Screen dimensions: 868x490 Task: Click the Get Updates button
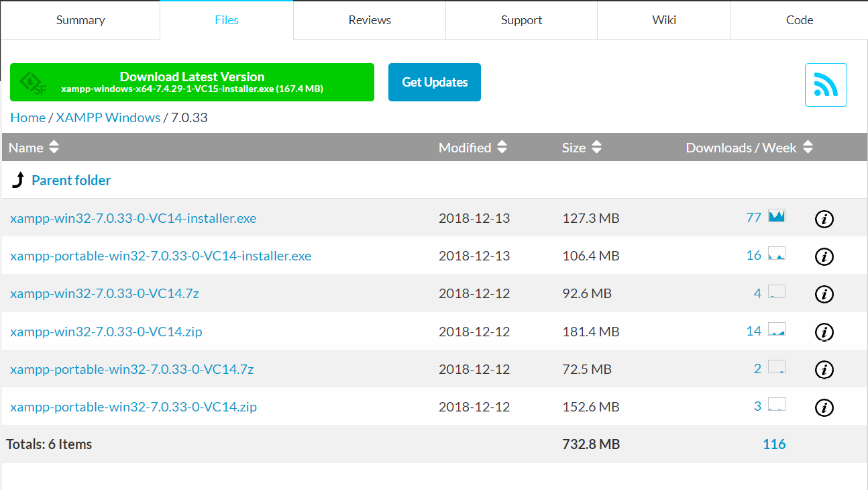pyautogui.click(x=435, y=83)
